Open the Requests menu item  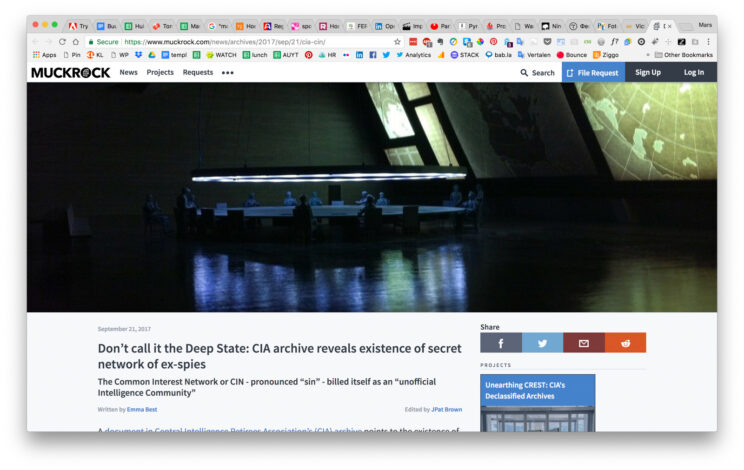click(x=198, y=73)
